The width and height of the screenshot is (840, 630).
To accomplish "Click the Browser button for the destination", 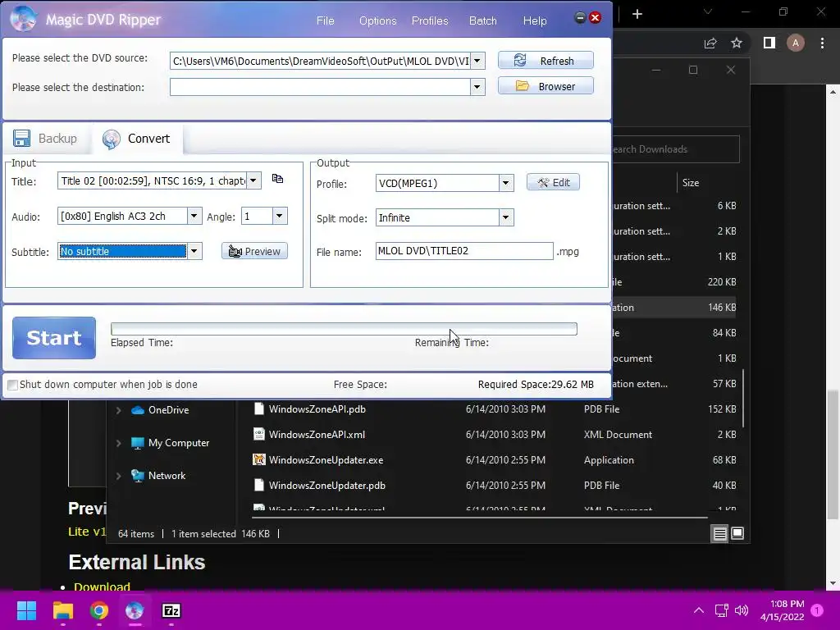I will click(x=546, y=85).
